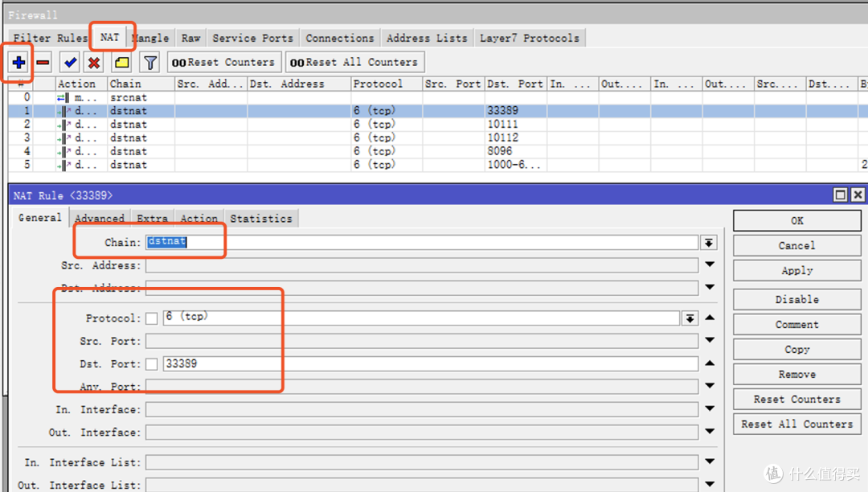Disable rule using red X icon
The image size is (868, 492).
point(96,62)
